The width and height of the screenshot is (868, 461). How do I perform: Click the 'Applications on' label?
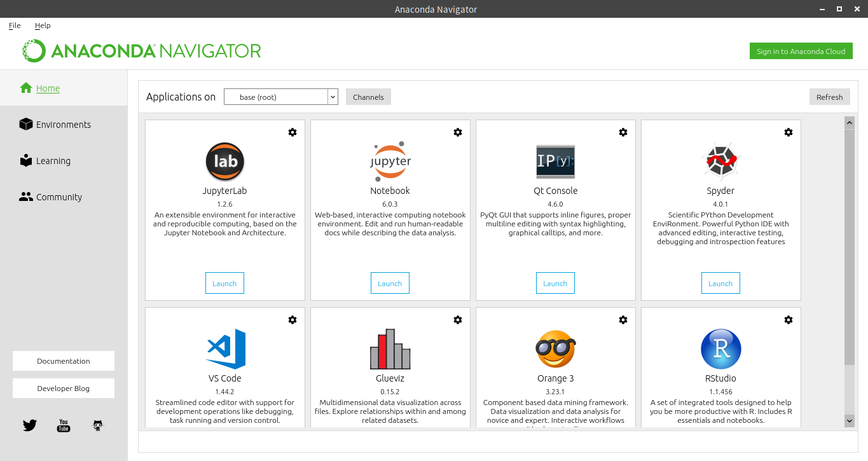click(181, 97)
